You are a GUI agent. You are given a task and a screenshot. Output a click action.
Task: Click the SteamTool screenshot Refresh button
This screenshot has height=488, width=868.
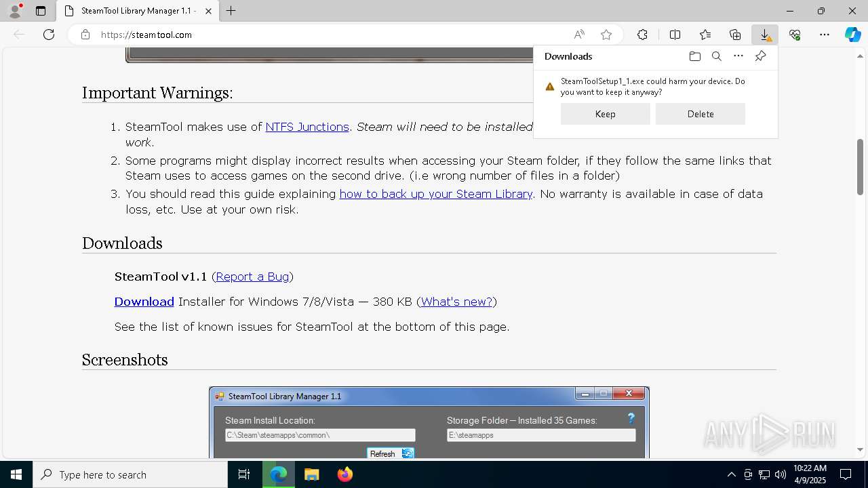[x=391, y=453]
